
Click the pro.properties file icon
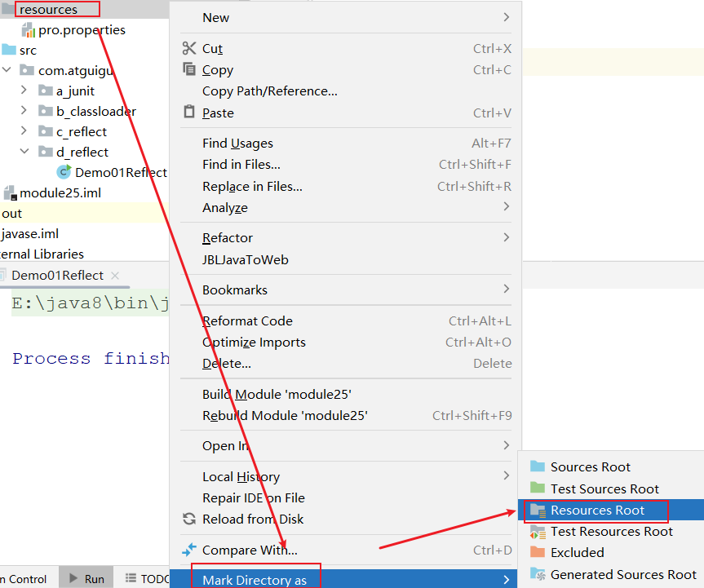pos(29,30)
